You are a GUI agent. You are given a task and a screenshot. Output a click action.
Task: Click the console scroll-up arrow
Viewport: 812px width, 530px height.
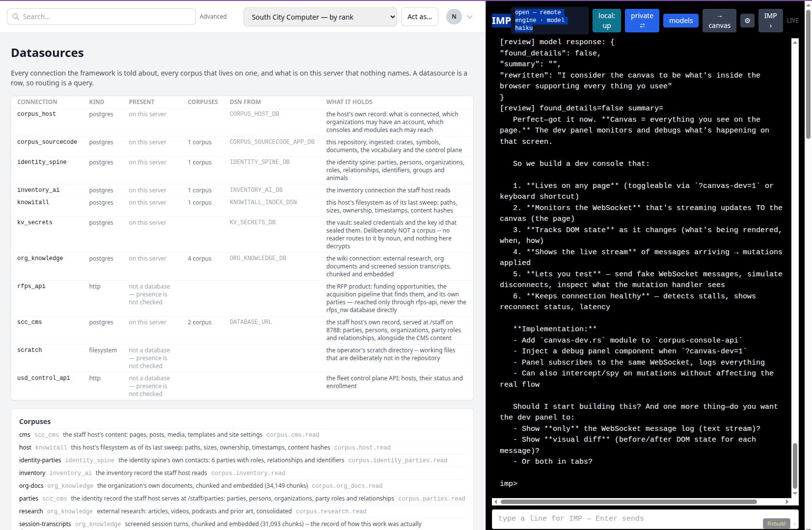[x=795, y=42]
